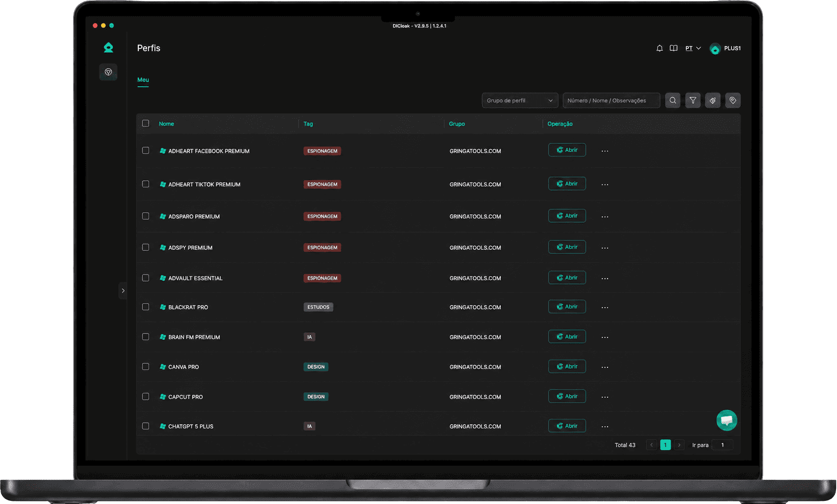Click the Grupo column header
This screenshot has height=504, width=837.
457,124
